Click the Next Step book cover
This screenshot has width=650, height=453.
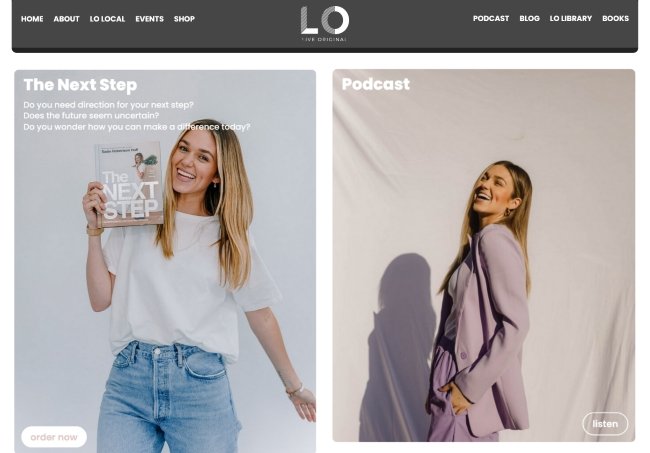(129, 184)
